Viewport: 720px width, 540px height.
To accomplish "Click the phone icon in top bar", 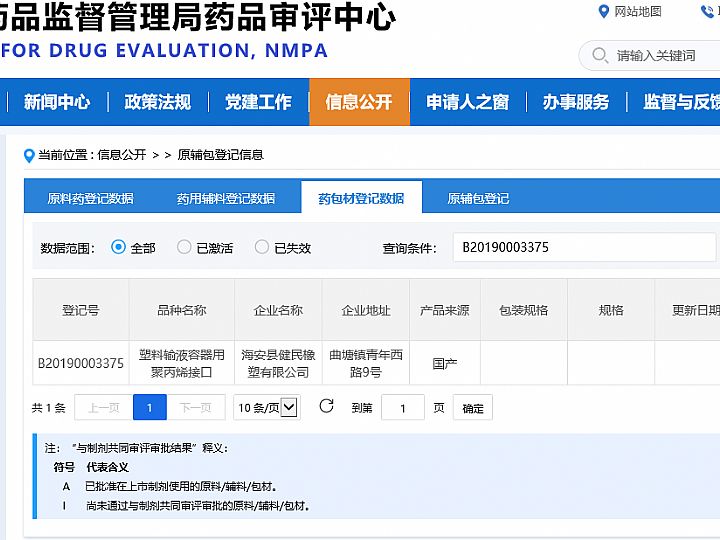I will [x=708, y=12].
